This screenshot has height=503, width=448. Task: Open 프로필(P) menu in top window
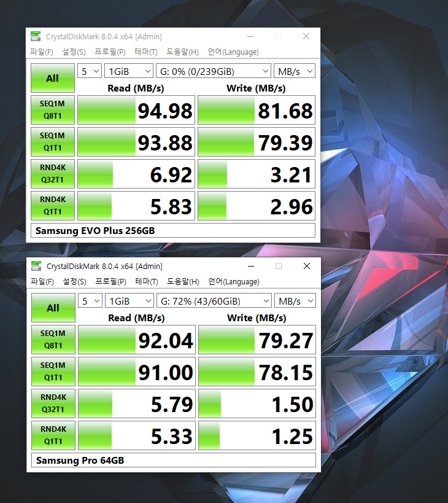(x=110, y=52)
